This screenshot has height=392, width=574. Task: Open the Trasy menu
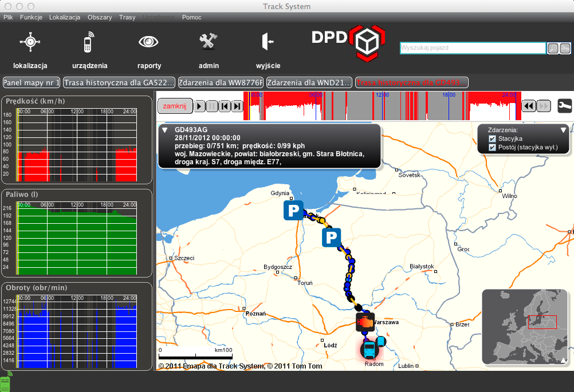(127, 17)
